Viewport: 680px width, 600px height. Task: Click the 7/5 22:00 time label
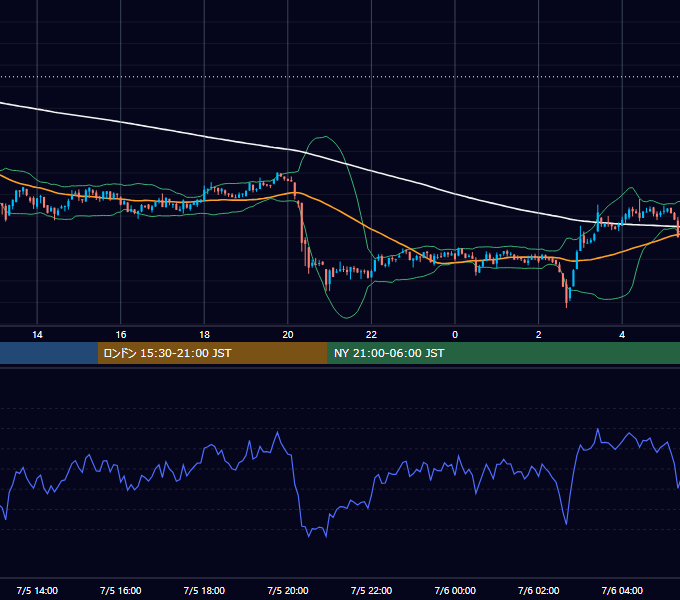(x=371, y=591)
